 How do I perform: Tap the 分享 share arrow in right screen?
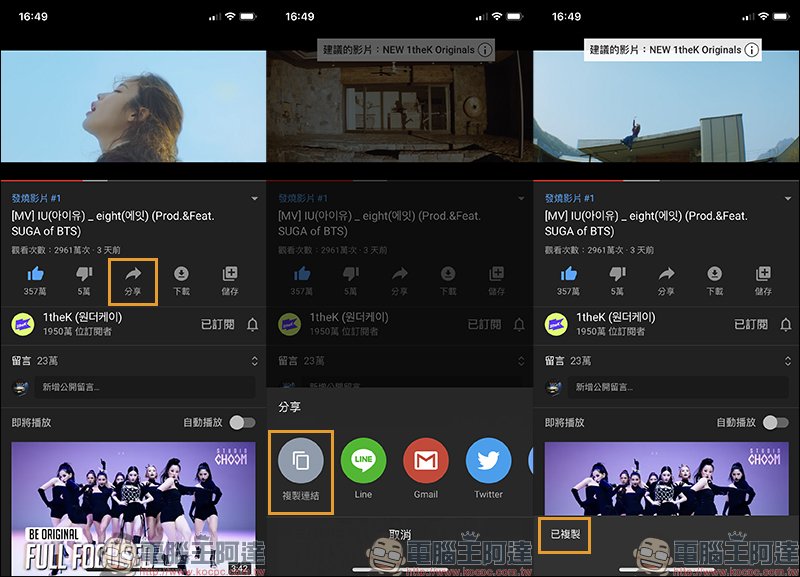point(666,274)
